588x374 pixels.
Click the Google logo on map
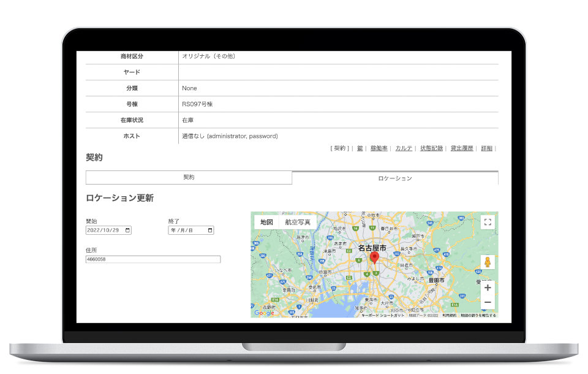click(x=264, y=313)
